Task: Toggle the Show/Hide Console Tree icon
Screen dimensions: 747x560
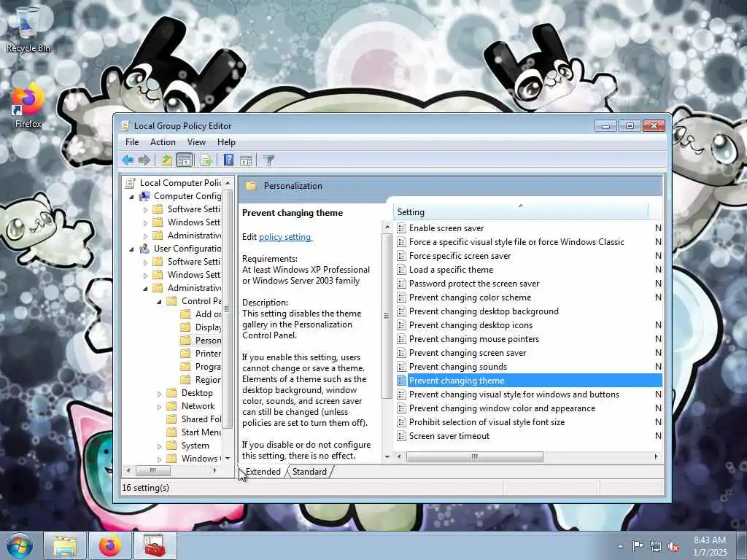Action: point(185,160)
